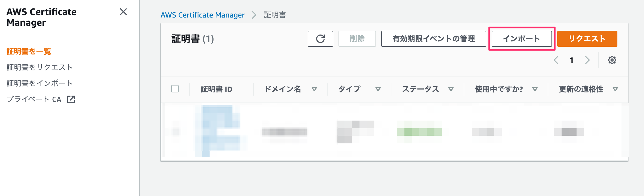Image resolution: width=644 pixels, height=196 pixels.
Task: Click page number 1 in pagination
Action: [571, 60]
